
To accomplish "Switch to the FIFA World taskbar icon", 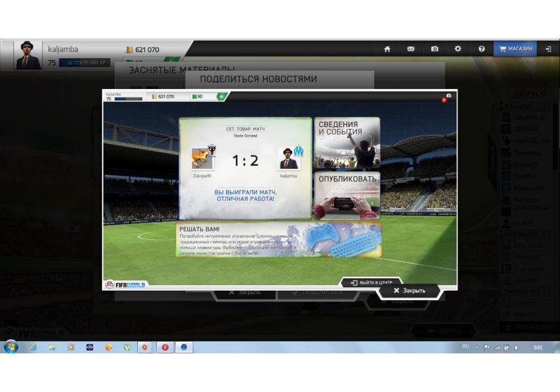I will [184, 347].
